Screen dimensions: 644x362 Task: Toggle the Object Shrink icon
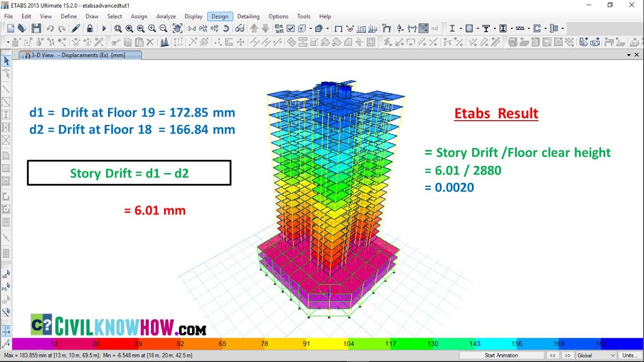coord(279,29)
